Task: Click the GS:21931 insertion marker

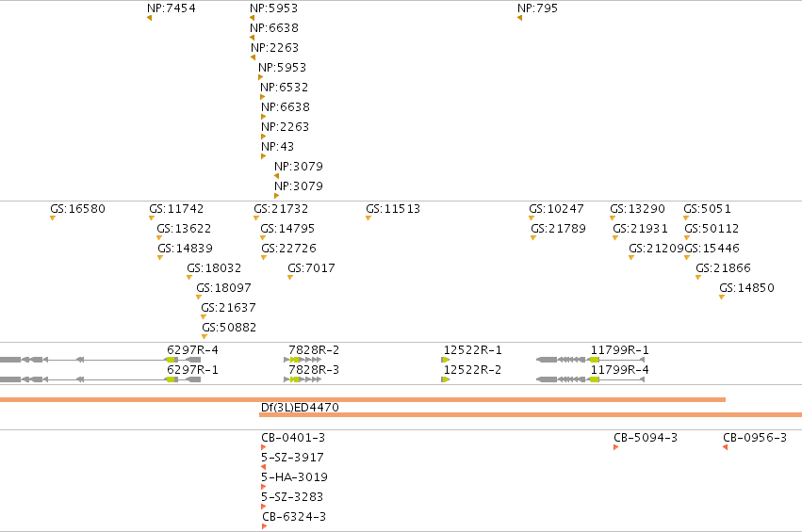Action: coord(615,238)
